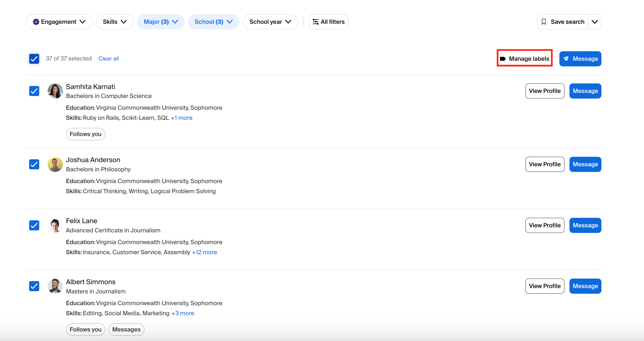Click the bookmark icon on Save search

click(x=544, y=22)
